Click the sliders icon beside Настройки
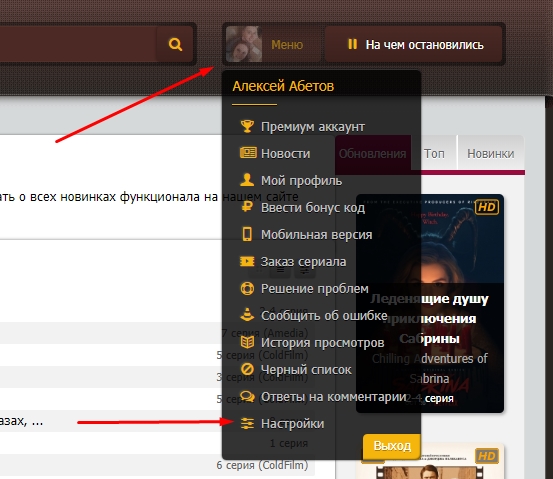 pos(247,423)
